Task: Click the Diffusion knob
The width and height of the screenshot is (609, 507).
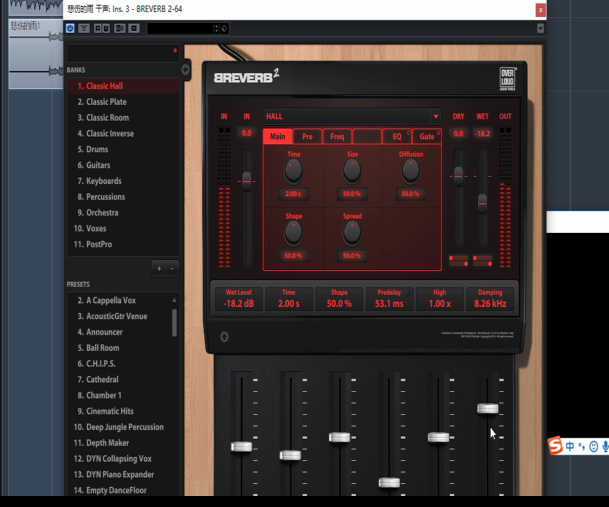Action: pos(411,171)
